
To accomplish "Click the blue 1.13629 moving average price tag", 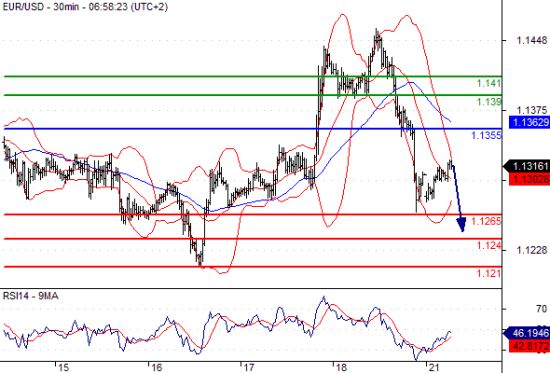I will (530, 122).
